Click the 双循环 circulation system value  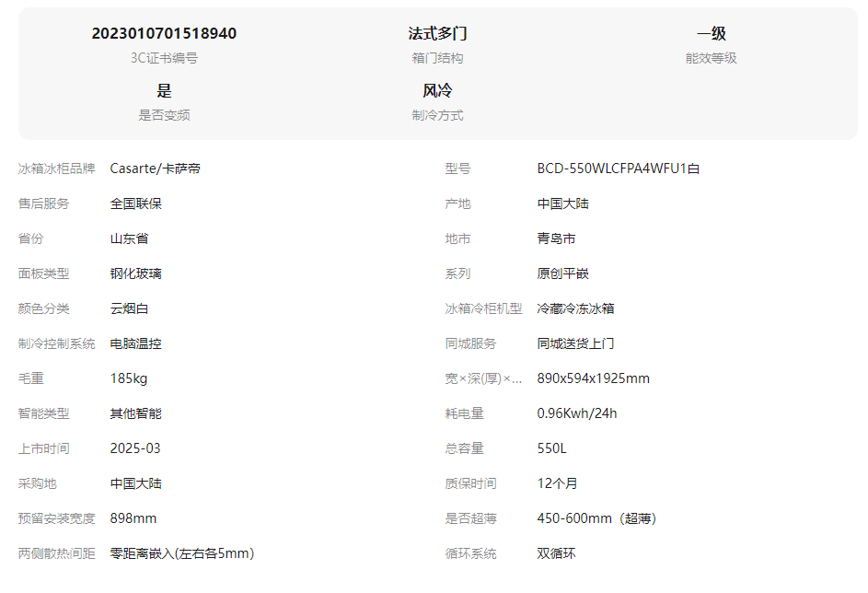[x=556, y=553]
